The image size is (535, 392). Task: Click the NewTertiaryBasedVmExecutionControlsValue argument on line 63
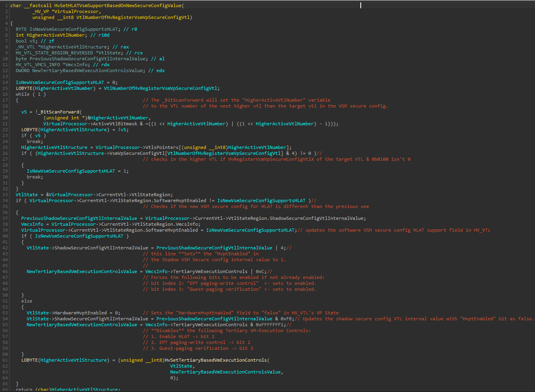click(x=226, y=372)
